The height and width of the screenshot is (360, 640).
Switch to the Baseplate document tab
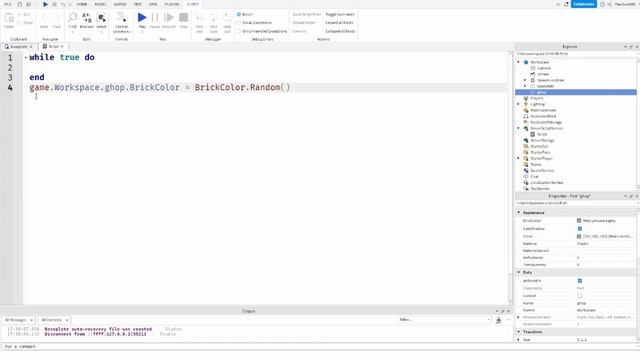[x=18, y=47]
